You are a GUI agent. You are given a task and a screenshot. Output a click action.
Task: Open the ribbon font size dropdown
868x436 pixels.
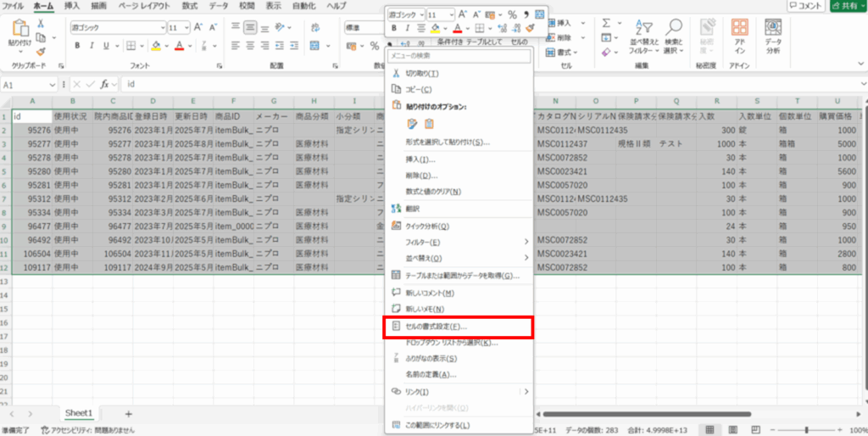pos(187,27)
